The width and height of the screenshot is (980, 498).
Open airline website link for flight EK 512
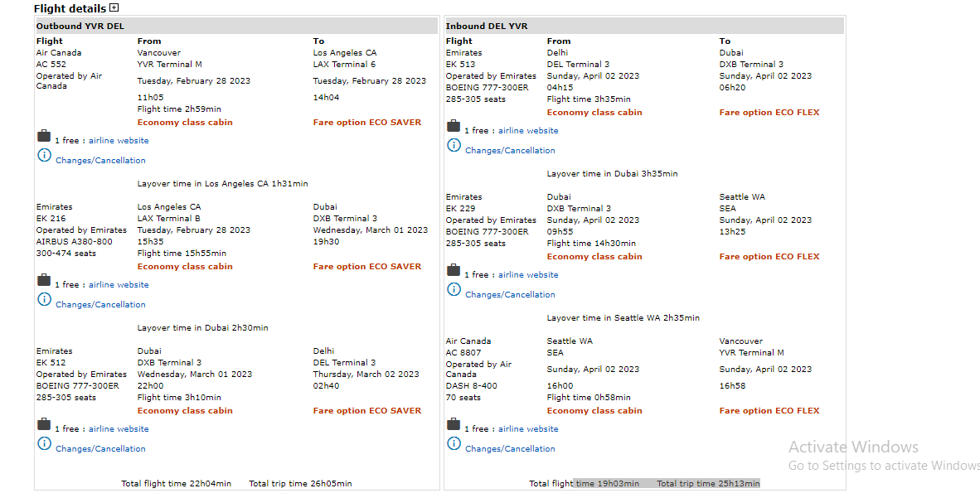(x=119, y=429)
